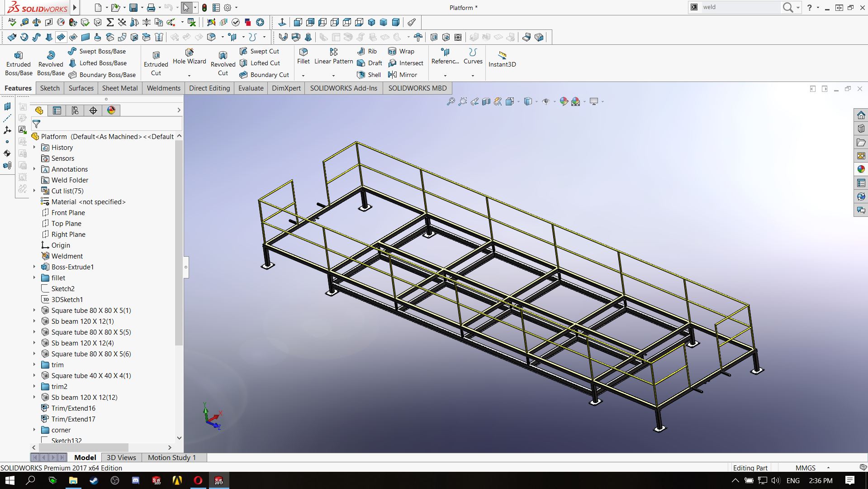Toggle the feature tree filter icon
The height and width of the screenshot is (489, 868).
[x=37, y=124]
